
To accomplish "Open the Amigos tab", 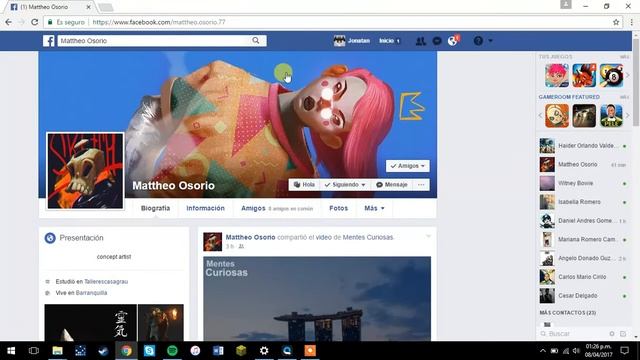I will 253,208.
